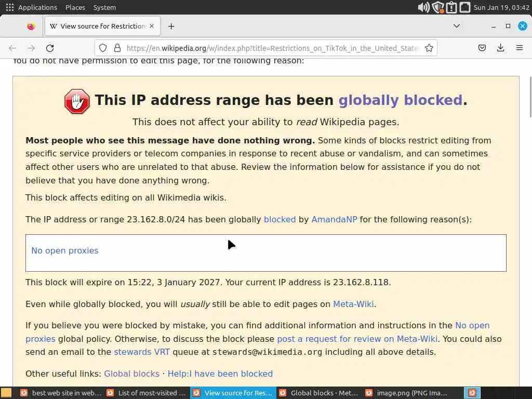Bookmark this page with star icon
This screenshot has height=399, width=532.
coord(429,48)
